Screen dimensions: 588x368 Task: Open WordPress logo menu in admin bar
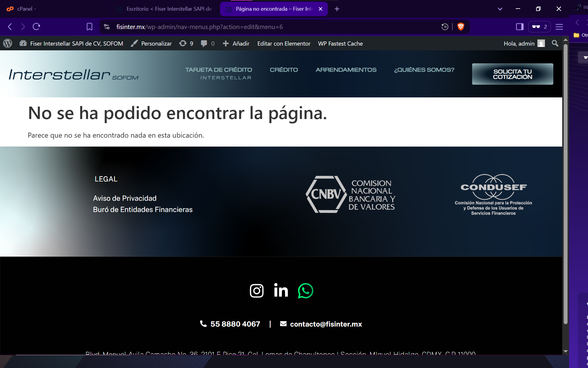[x=8, y=44]
